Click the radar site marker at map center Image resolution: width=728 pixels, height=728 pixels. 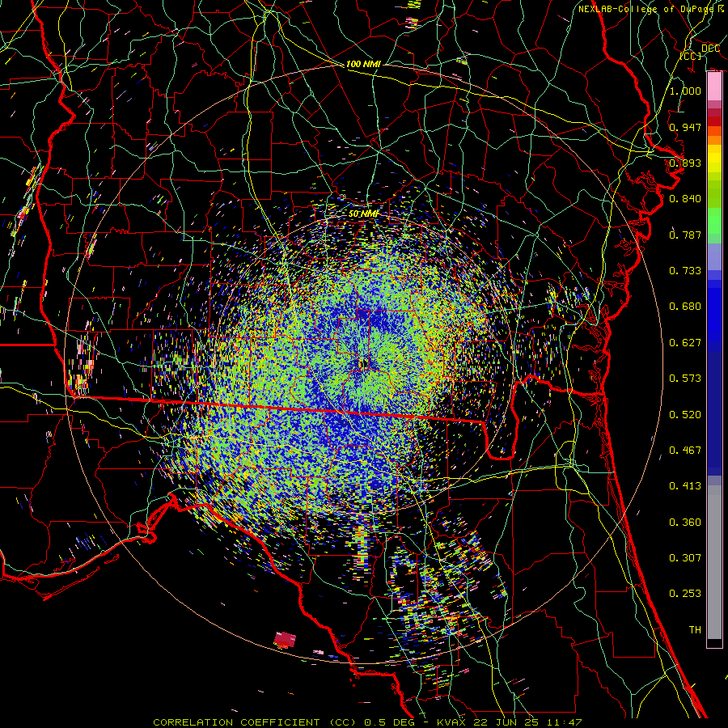pos(363,364)
